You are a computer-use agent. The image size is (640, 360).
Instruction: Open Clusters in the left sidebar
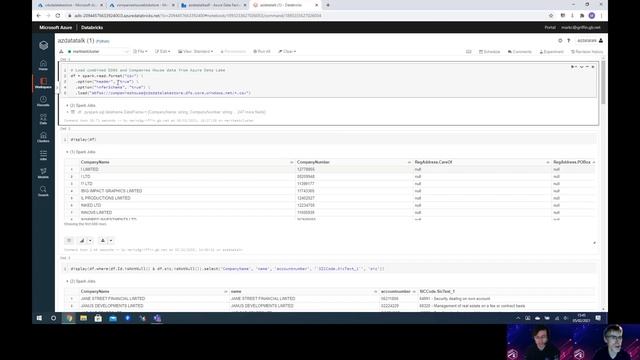[x=43, y=137]
